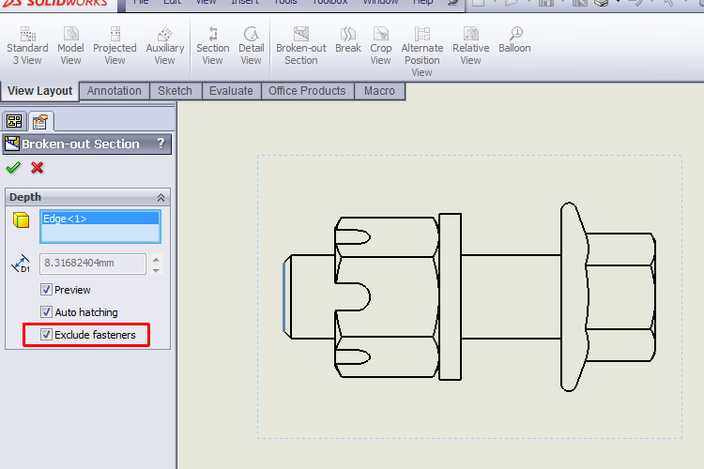The width and height of the screenshot is (704, 469).
Task: Add a Detail View
Action: (x=251, y=46)
